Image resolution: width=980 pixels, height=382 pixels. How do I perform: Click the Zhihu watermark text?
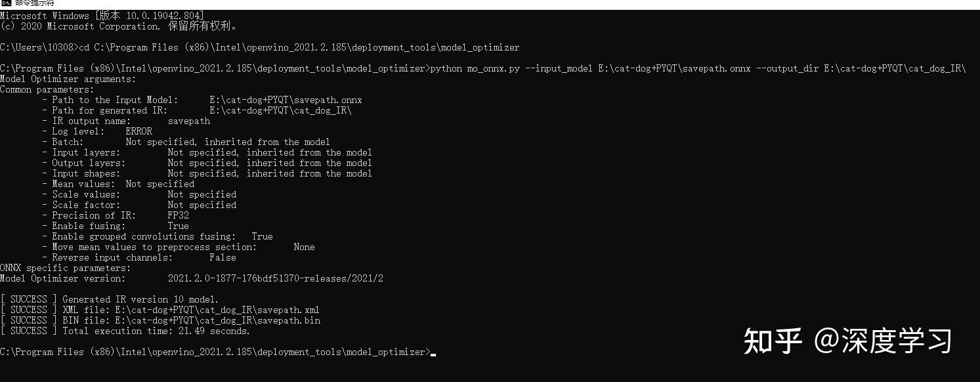[847, 341]
